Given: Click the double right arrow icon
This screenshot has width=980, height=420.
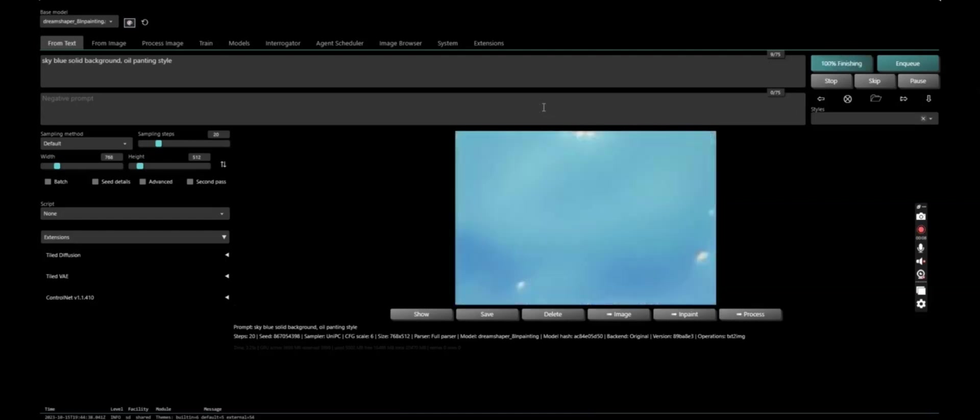Looking at the screenshot, I should (x=903, y=99).
